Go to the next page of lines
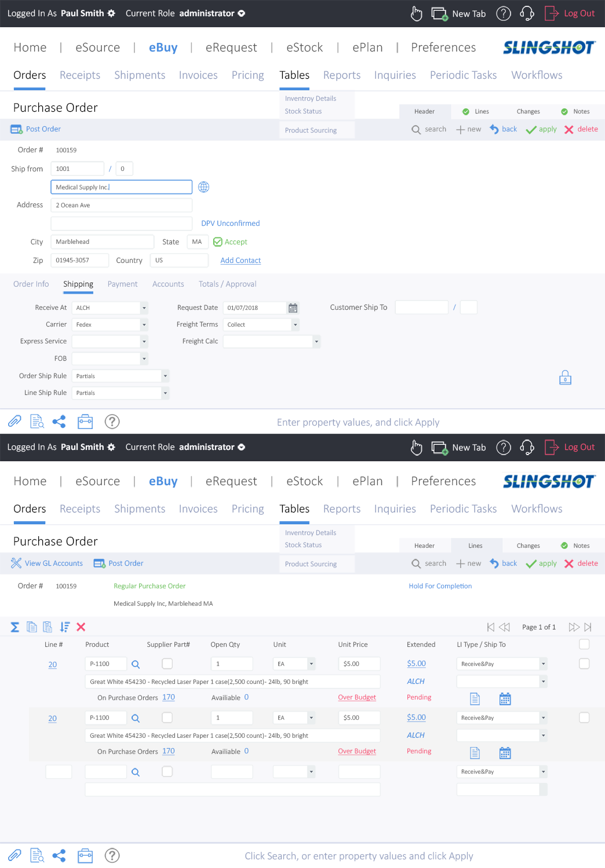 [574, 627]
